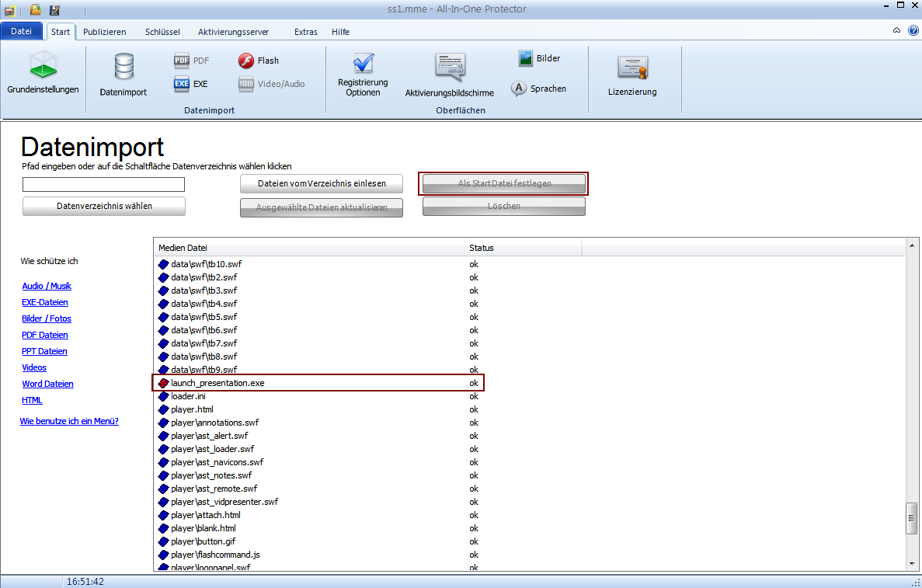Screen dimensions: 922x588
Task: Click the save icon in quick toolbar
Action: pyautogui.click(x=54, y=10)
